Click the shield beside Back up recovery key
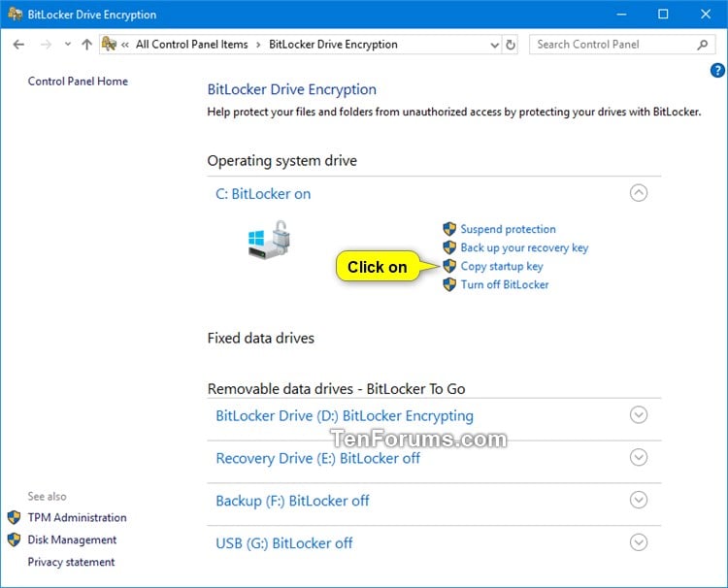This screenshot has height=588, width=728. pyautogui.click(x=449, y=247)
